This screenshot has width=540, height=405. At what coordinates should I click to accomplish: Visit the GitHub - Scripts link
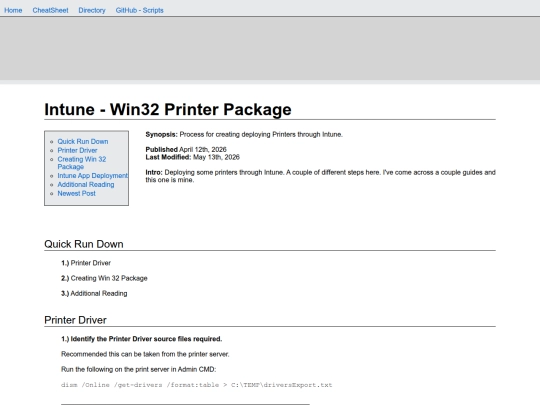pos(139,10)
